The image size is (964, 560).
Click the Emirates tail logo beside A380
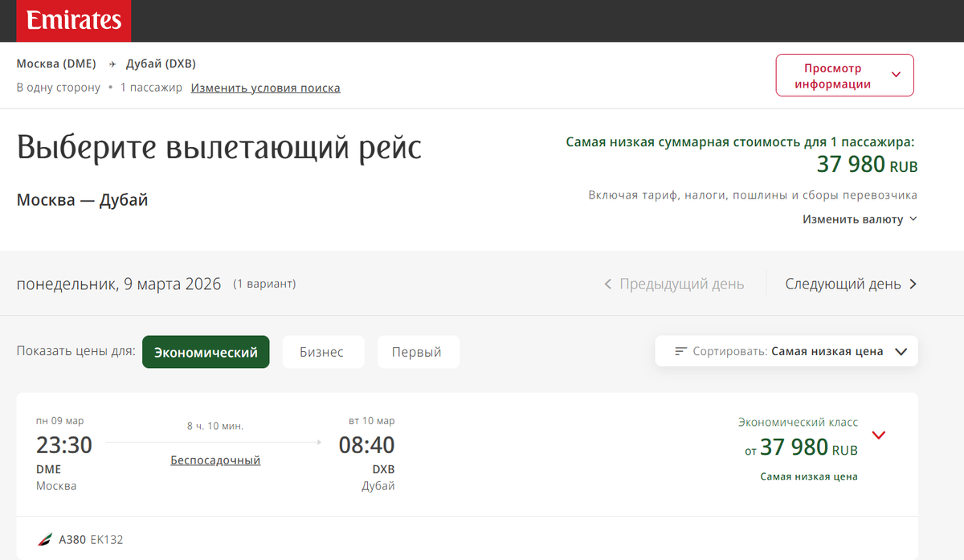pyautogui.click(x=44, y=540)
